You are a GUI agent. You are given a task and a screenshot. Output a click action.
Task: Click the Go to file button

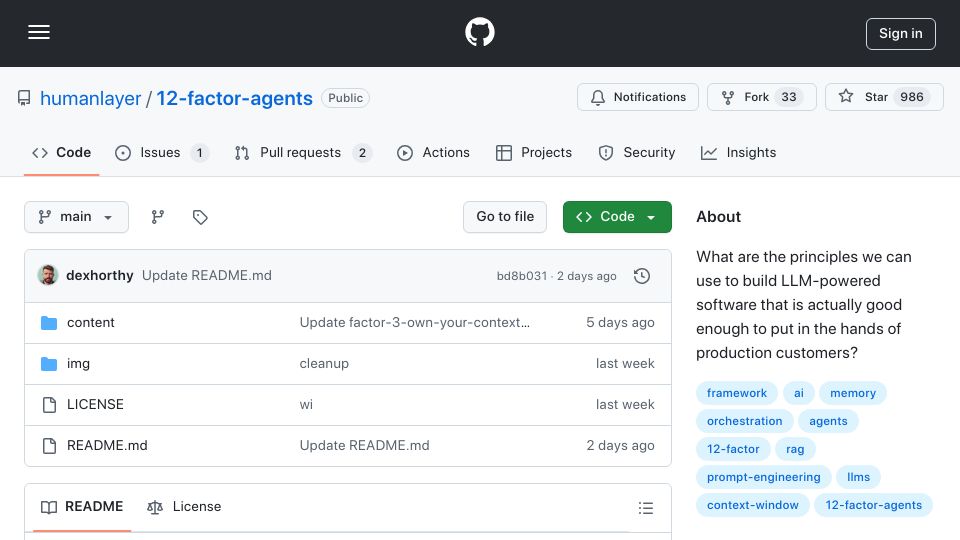click(x=504, y=217)
